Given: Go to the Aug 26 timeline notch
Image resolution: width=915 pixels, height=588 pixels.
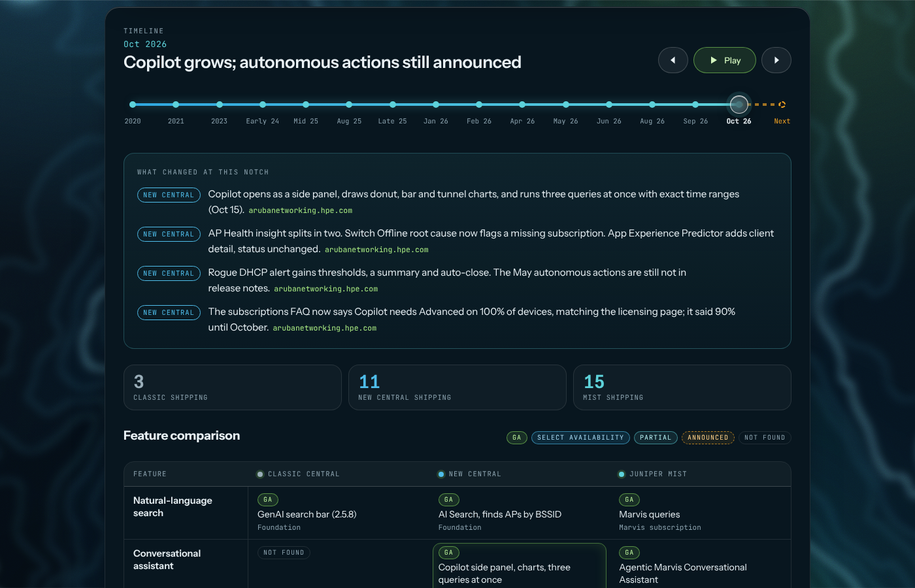Looking at the screenshot, I should coord(652,105).
